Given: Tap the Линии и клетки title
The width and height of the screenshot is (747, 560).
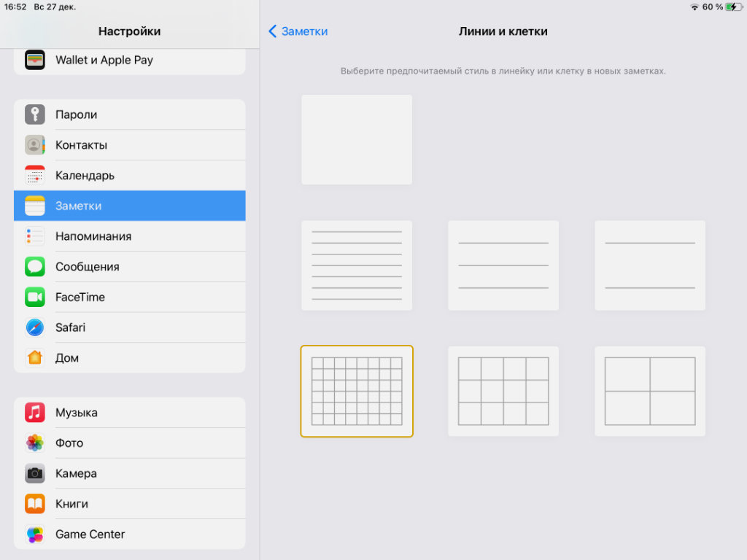Looking at the screenshot, I should click(x=503, y=31).
